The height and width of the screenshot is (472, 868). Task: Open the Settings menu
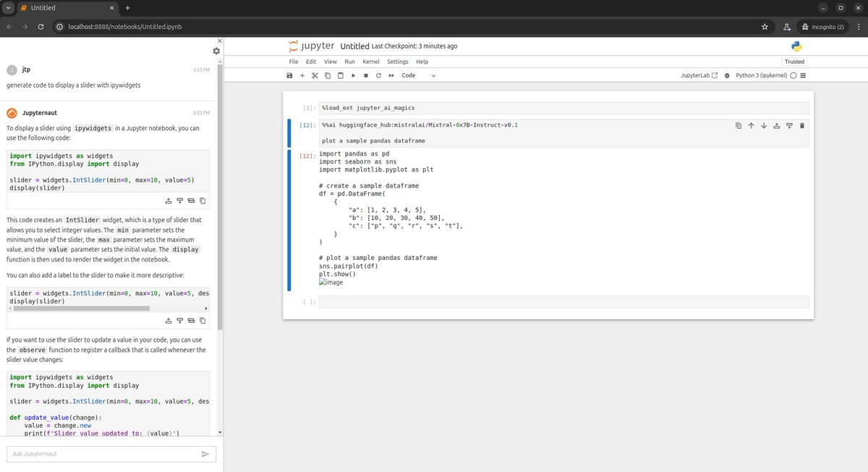(x=398, y=62)
